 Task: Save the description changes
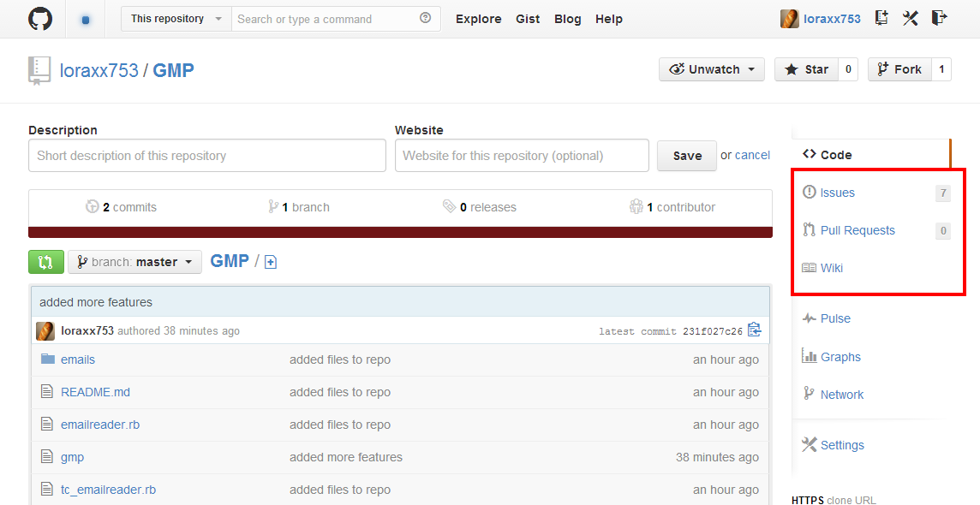[x=687, y=156]
